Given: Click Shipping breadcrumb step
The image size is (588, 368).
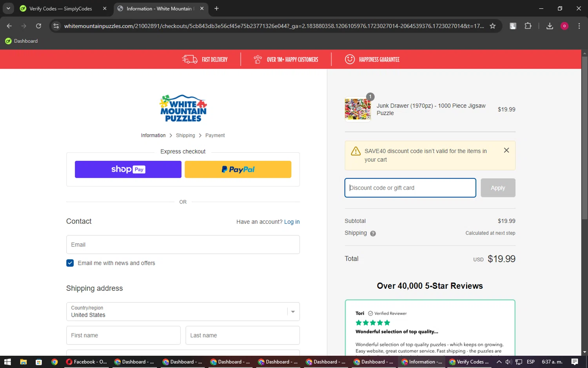Looking at the screenshot, I should [x=185, y=135].
